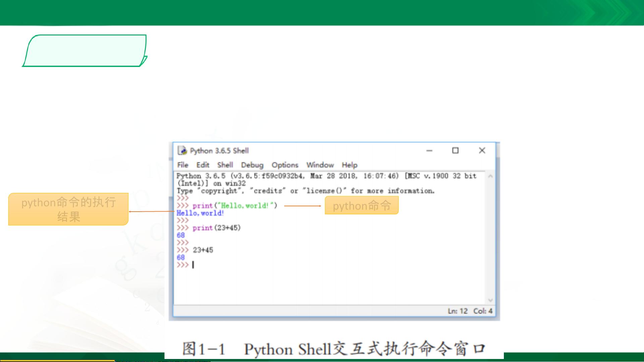Click the empty green title shape
The image size is (644, 362).
point(85,51)
